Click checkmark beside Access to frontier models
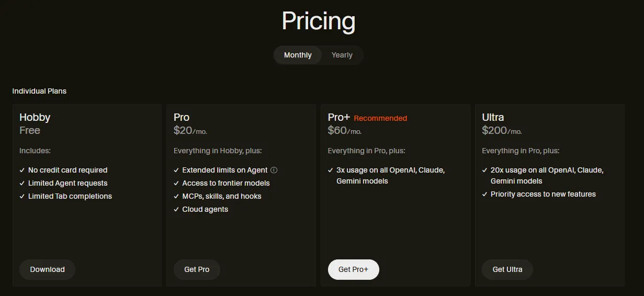This screenshot has width=644, height=296. click(x=176, y=183)
